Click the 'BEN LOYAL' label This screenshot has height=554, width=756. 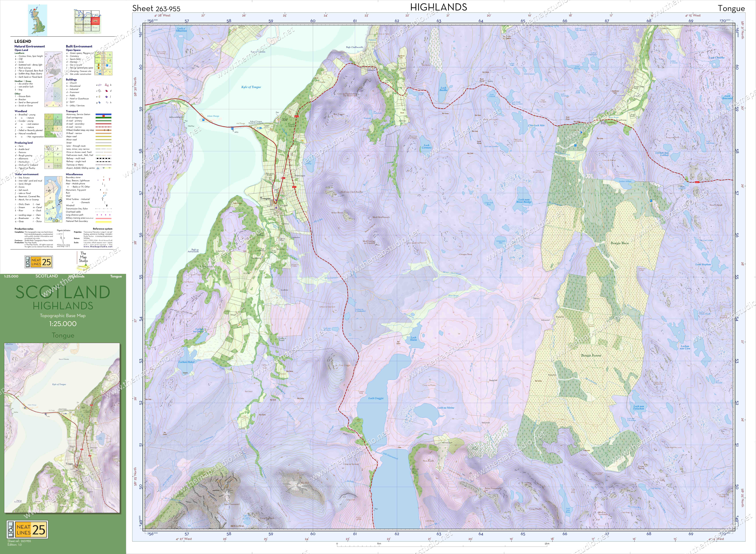pos(238,526)
